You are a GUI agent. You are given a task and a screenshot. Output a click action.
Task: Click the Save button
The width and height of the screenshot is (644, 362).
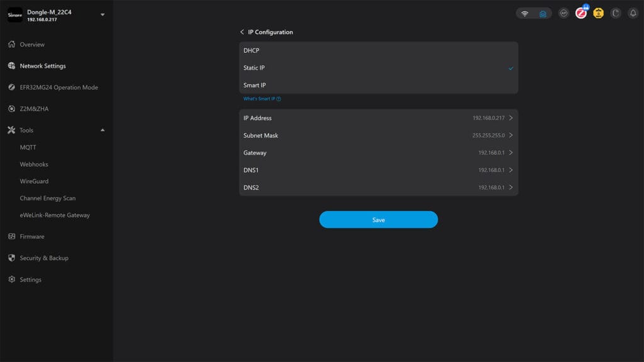378,220
